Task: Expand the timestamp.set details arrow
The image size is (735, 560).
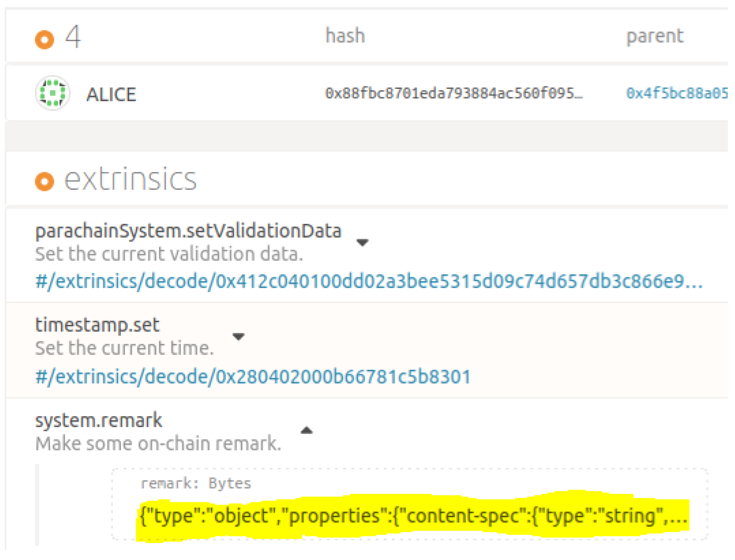Action: (x=238, y=336)
